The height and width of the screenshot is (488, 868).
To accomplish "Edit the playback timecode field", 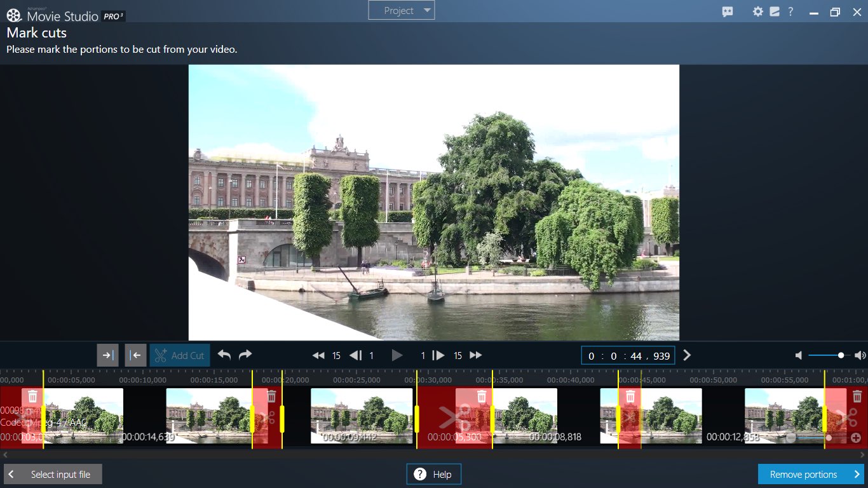I will (628, 355).
